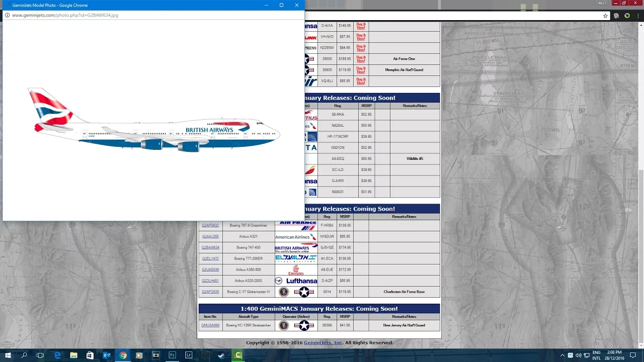Open the film-strip video app in taskbar
This screenshot has width=644, height=362.
pyautogui.click(x=156, y=355)
